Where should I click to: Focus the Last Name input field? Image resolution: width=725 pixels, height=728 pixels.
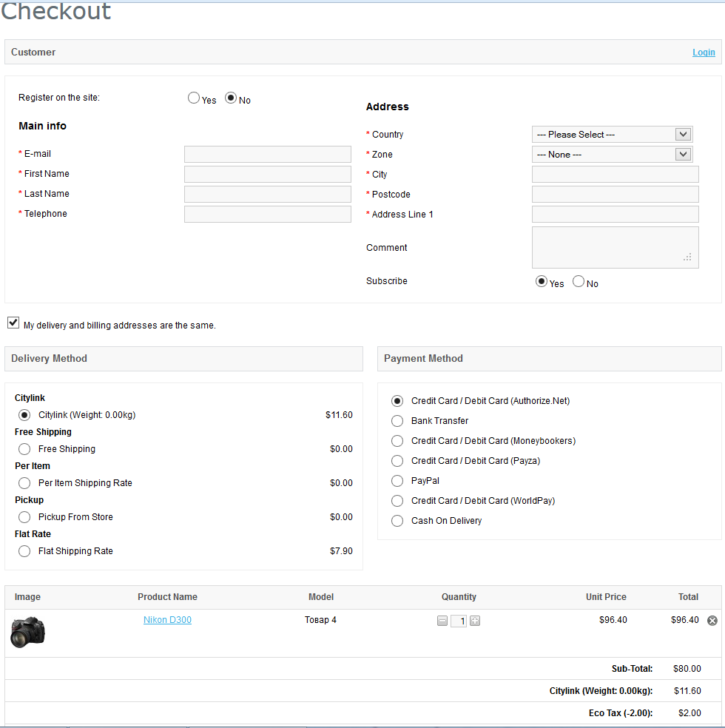[x=268, y=194]
